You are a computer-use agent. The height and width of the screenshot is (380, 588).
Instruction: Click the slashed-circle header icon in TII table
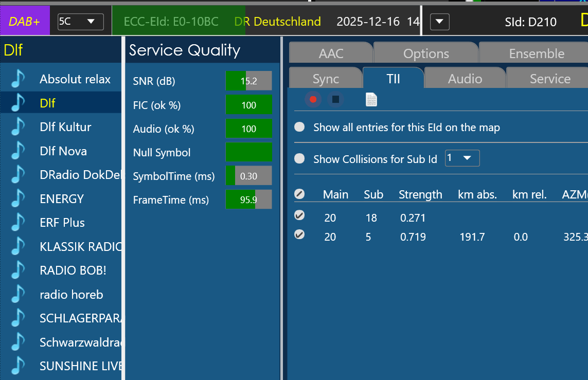coord(299,194)
